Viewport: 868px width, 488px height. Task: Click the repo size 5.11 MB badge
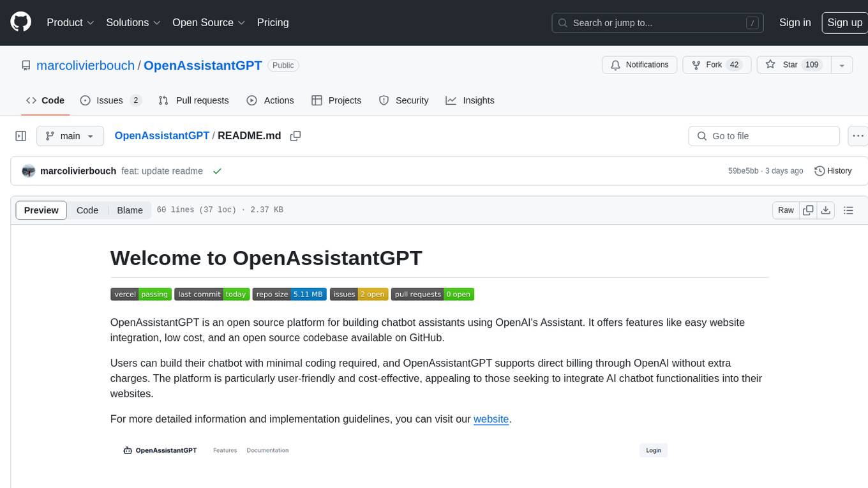pyautogui.click(x=290, y=294)
